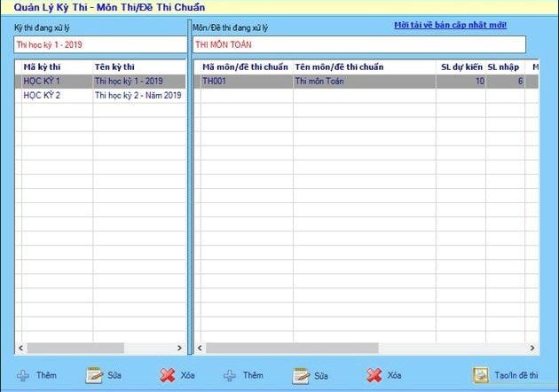This screenshot has width=559, height=392.
Task: Click the right scroll arrow of the subject table
Action: (x=532, y=348)
